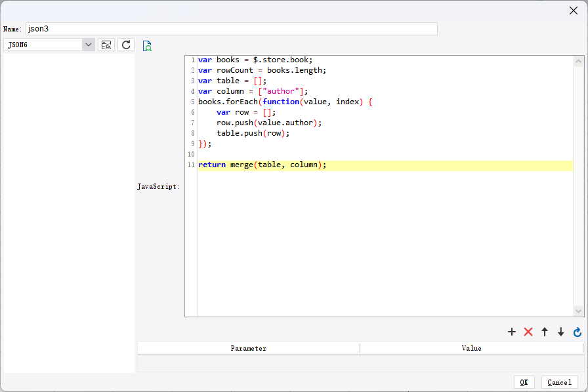
Task: Open the JSON6 connection dropdown
Action: click(89, 45)
